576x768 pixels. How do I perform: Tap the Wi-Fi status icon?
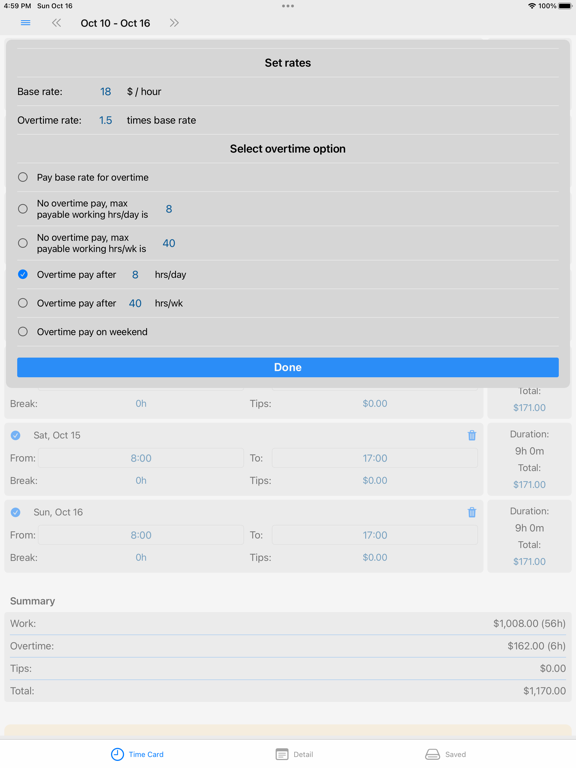[532, 6]
